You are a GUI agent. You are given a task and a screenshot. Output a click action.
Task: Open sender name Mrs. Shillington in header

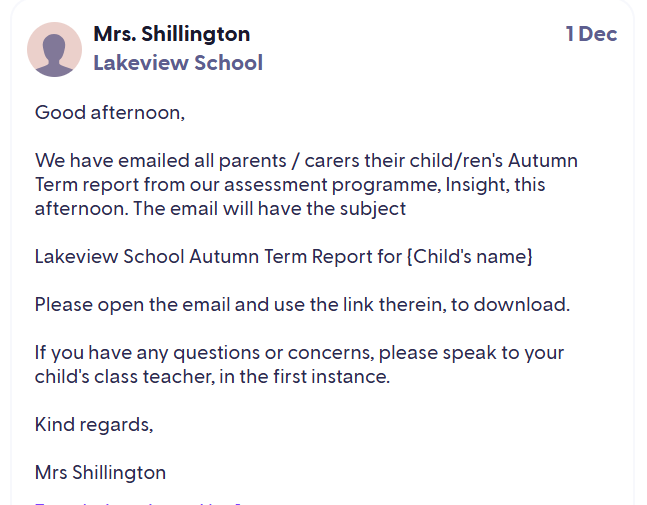click(171, 34)
